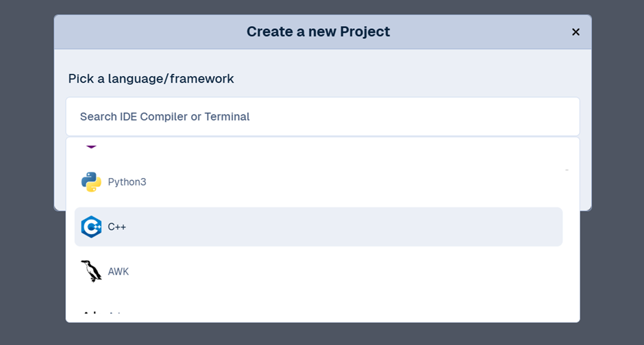
Task: Click the dialog header bar left of the title
Action: click(x=137, y=32)
